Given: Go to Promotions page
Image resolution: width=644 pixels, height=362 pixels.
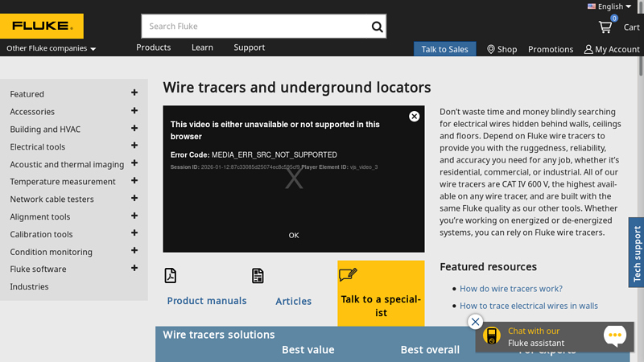Looking at the screenshot, I should point(551,49).
